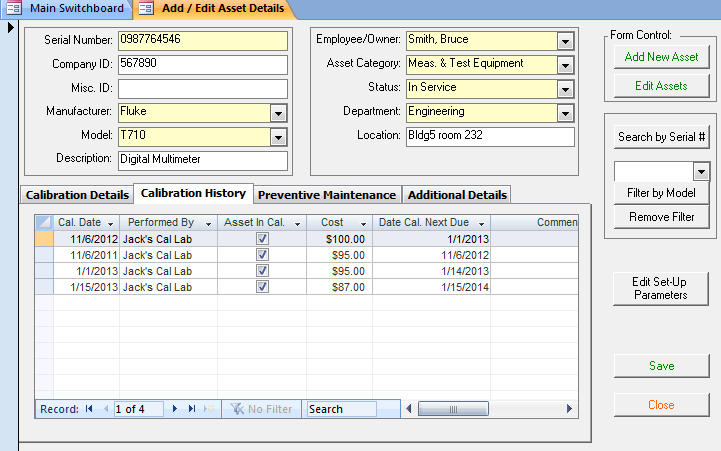Click the '1 of 4' record number box

click(x=138, y=409)
